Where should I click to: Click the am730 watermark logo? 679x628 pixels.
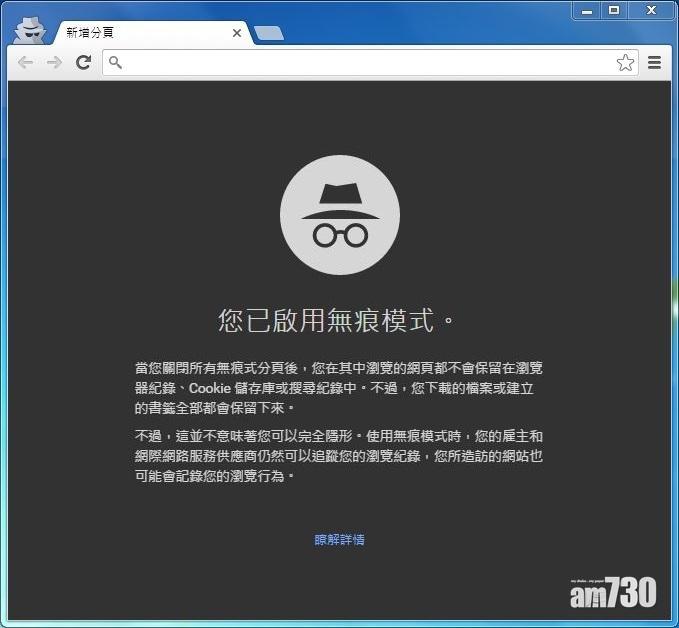(x=613, y=593)
